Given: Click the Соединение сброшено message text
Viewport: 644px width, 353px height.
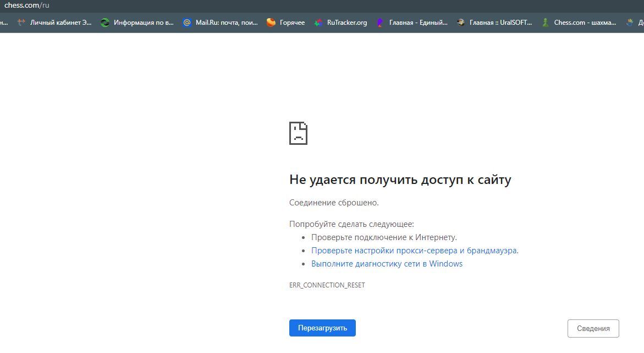Looking at the screenshot, I should pyautogui.click(x=334, y=203).
